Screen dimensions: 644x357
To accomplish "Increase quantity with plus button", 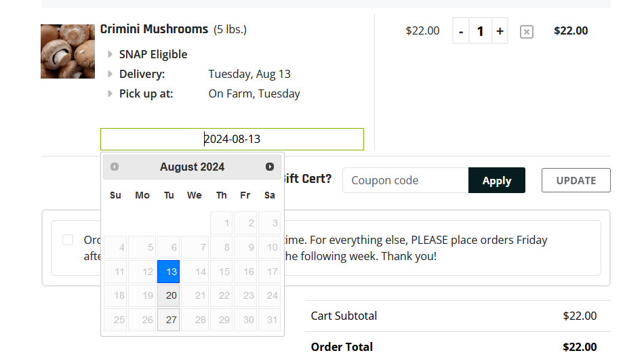I will point(500,31).
